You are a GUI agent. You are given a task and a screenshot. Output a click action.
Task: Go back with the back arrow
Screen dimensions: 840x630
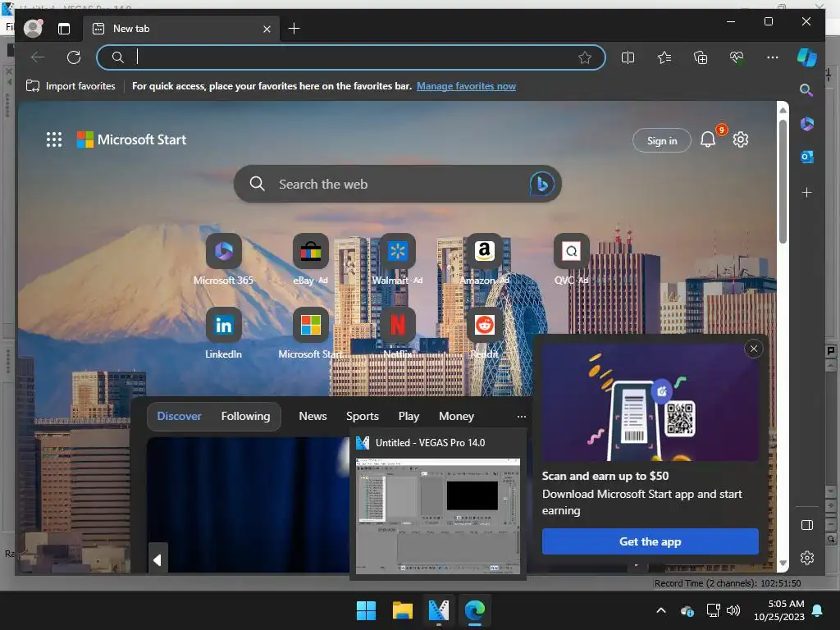pos(38,57)
